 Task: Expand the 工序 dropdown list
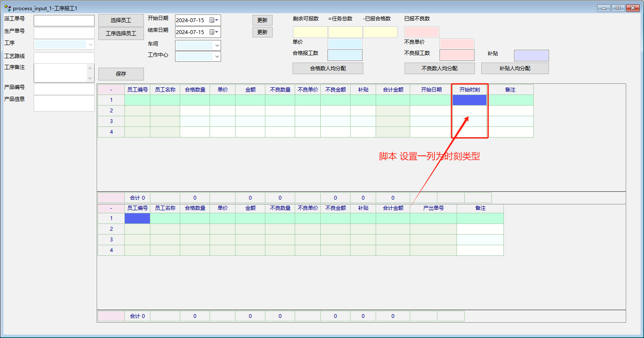coord(90,44)
